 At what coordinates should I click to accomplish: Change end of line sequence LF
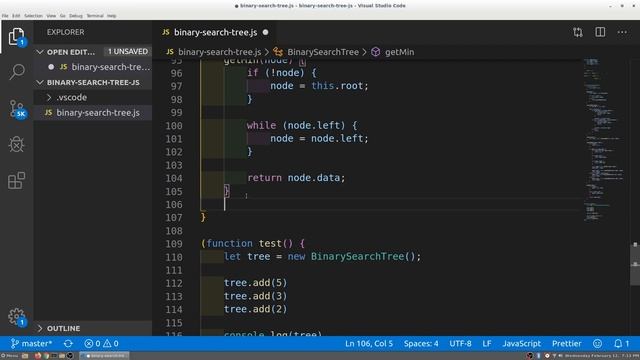point(487,344)
